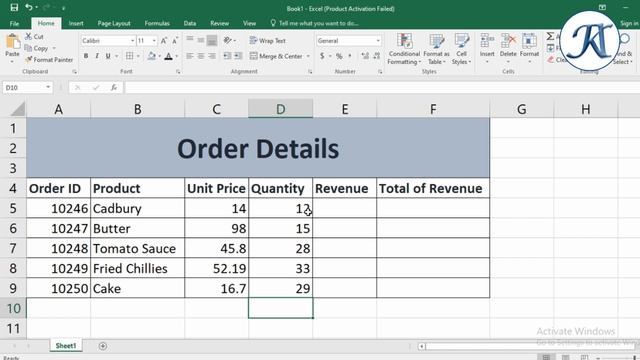Click the Insert cells icon
Image resolution: width=640 pixels, height=360 pixels.
point(487,41)
